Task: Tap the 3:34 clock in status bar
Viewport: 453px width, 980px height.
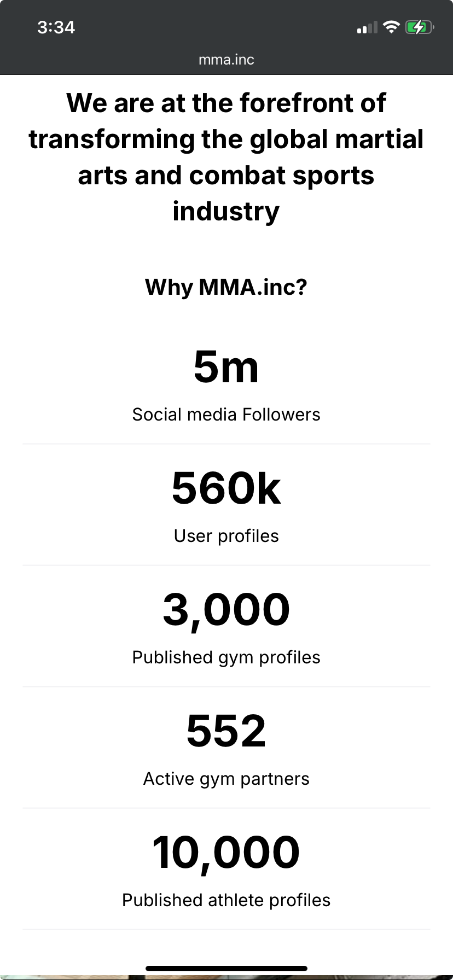Action: pos(56,27)
